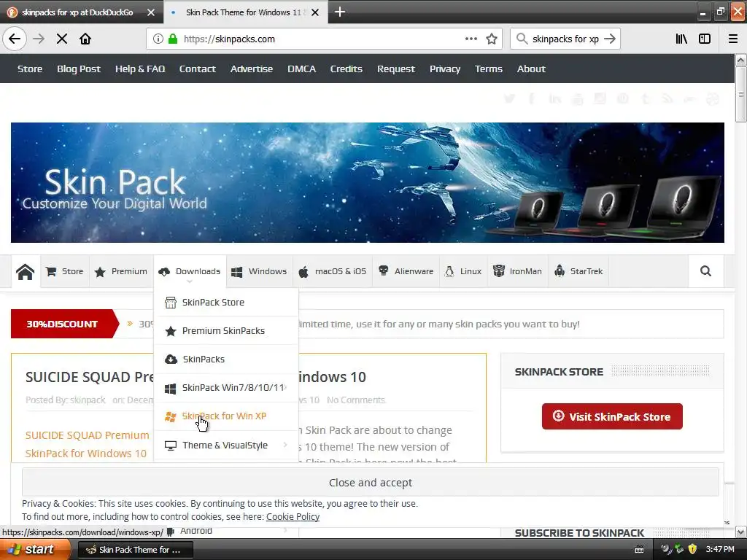
Task: Open the site search magnifier icon
Action: pos(705,271)
